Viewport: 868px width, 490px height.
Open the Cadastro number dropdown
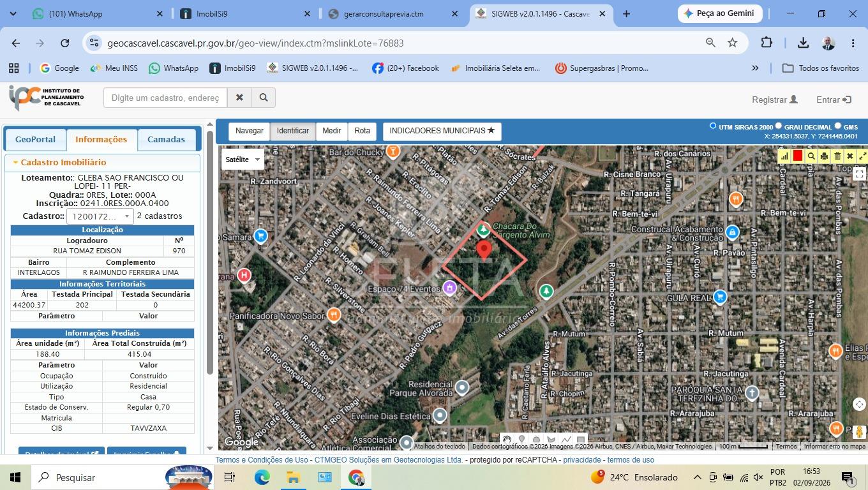tap(100, 216)
